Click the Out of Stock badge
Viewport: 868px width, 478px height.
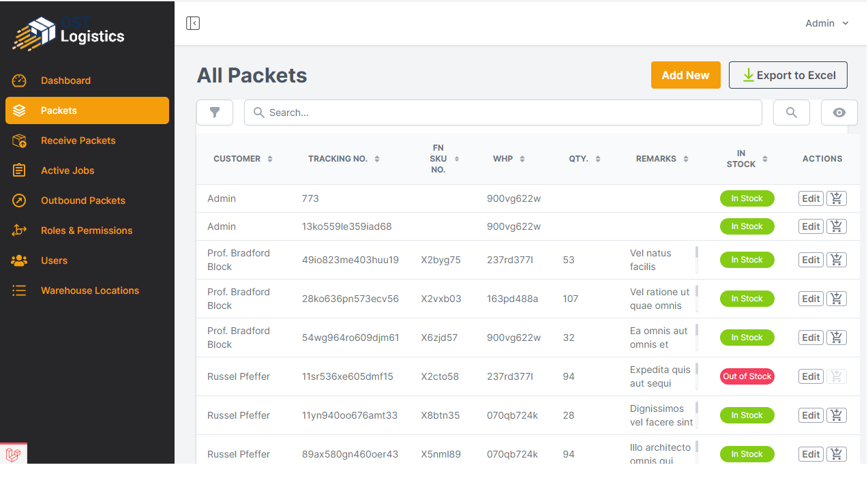pos(747,376)
